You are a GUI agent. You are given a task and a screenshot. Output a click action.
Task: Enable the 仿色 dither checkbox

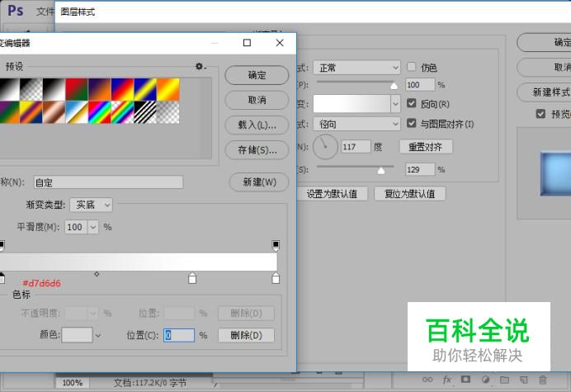(413, 67)
